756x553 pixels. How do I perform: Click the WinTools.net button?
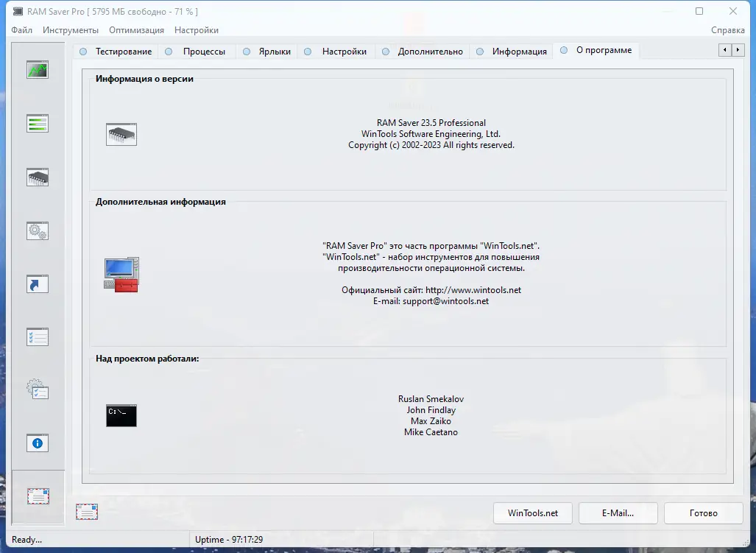(x=532, y=513)
